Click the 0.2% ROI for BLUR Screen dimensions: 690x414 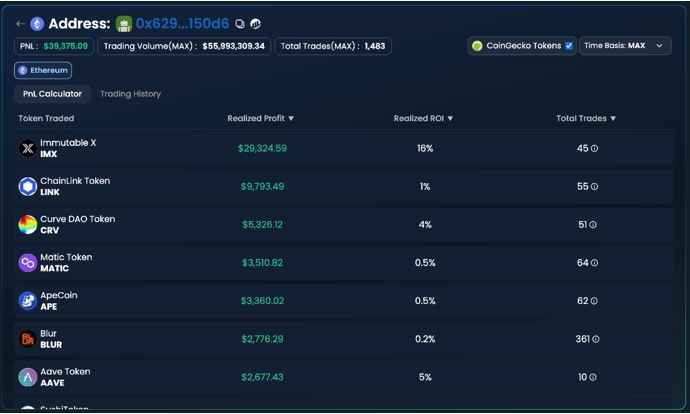(x=425, y=339)
